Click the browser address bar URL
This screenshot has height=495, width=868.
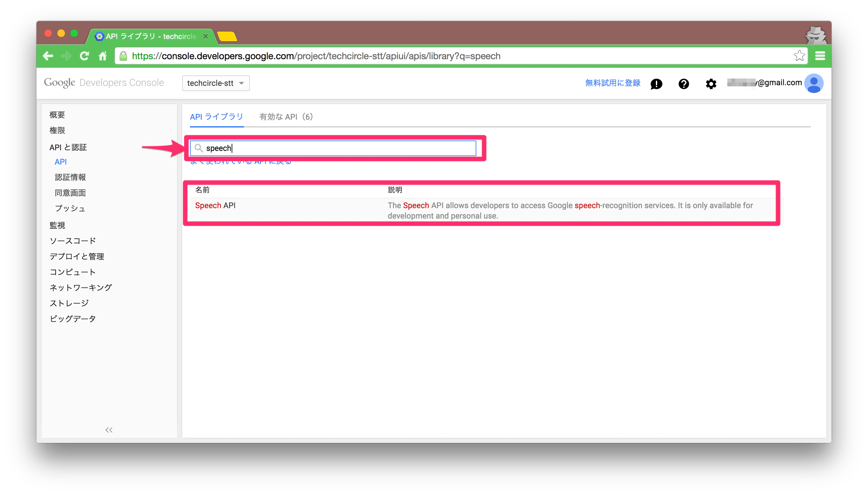click(x=316, y=56)
